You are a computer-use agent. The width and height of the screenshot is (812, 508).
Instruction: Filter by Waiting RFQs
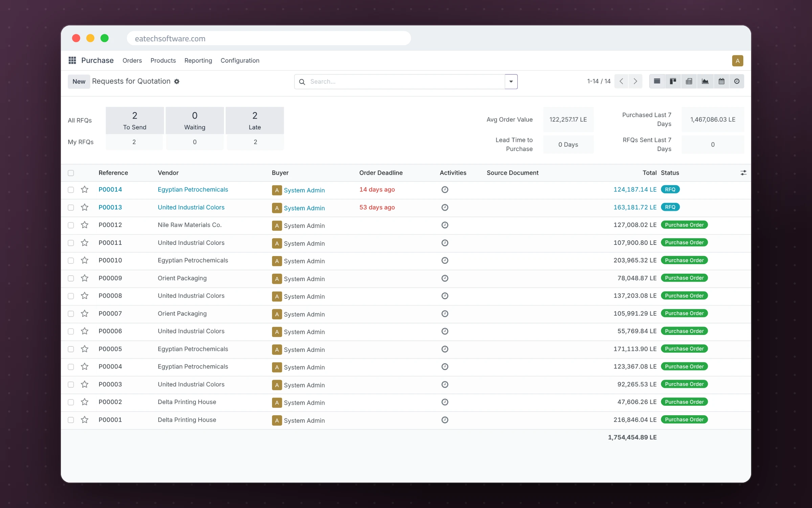pyautogui.click(x=195, y=121)
